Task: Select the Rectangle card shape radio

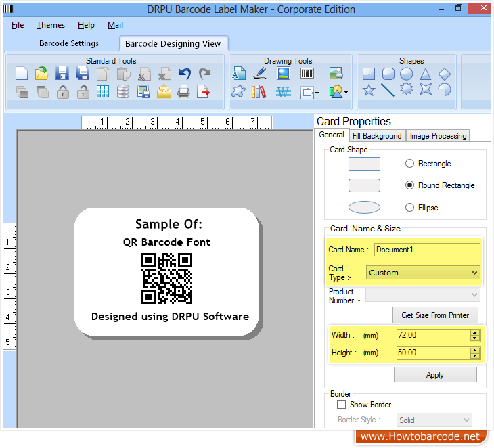Action: 409,164
